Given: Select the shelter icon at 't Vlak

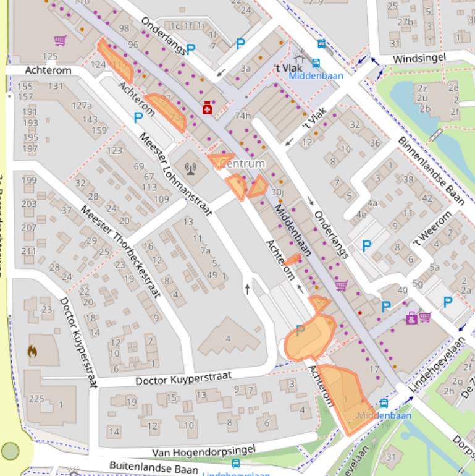Looking at the screenshot, I should [300, 56].
